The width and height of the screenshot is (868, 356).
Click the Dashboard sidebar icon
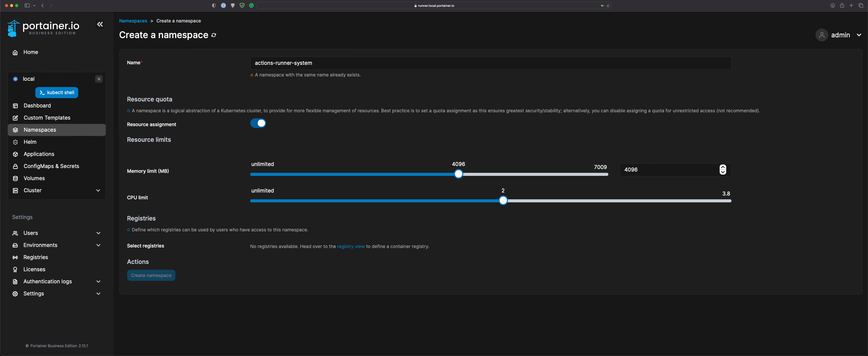[x=15, y=106]
